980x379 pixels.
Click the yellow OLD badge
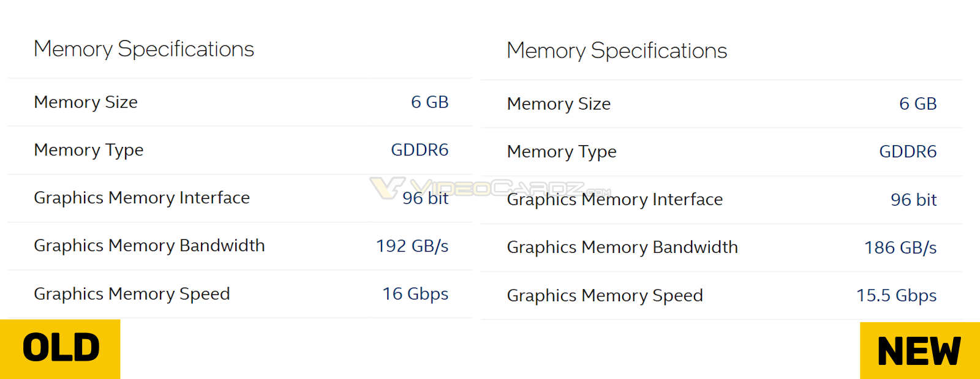click(60, 348)
